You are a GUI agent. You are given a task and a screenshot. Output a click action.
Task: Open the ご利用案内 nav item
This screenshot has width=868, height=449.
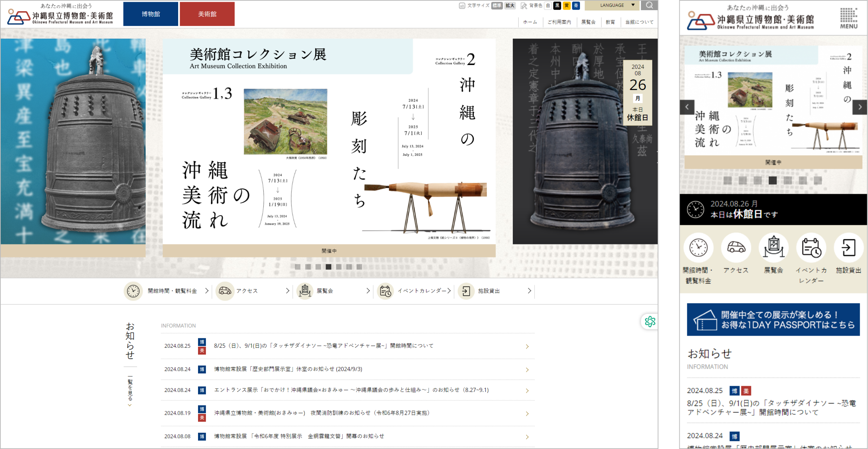point(559,22)
